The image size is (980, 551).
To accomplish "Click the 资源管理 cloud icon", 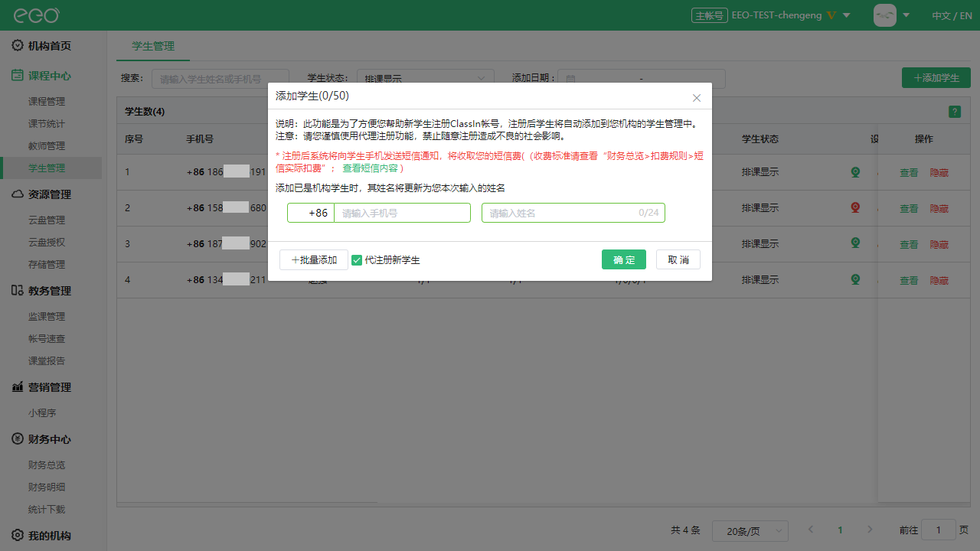I will (x=18, y=194).
